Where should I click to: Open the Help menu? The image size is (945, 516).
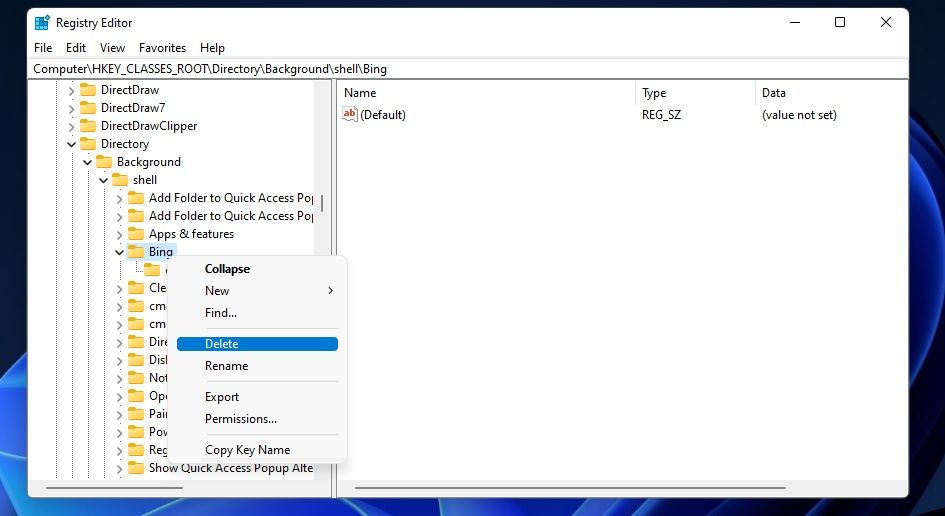click(212, 48)
